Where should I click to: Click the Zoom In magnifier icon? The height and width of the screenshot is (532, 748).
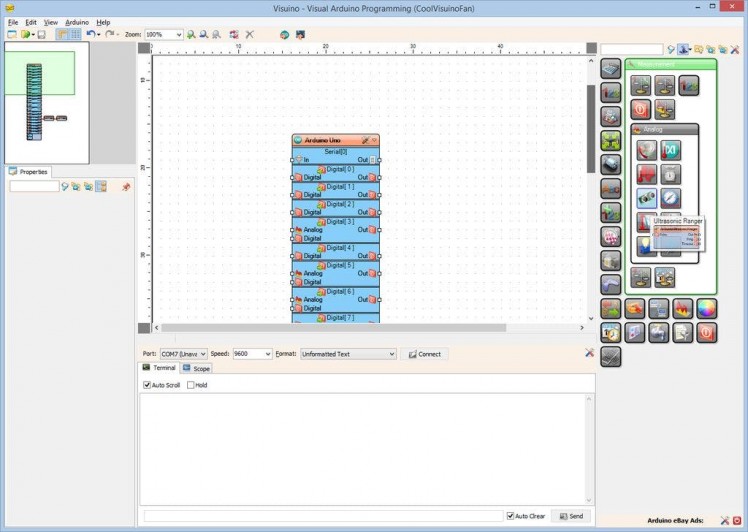tap(191, 34)
